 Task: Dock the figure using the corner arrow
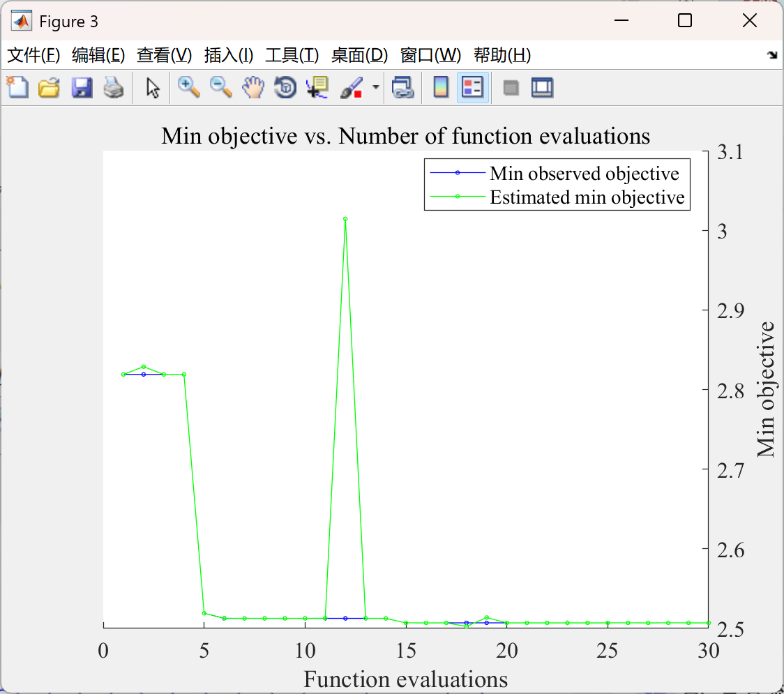772,55
